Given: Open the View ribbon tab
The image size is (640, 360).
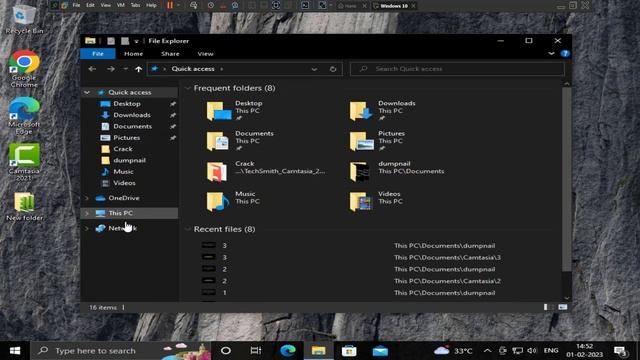Looking at the screenshot, I should (205, 53).
